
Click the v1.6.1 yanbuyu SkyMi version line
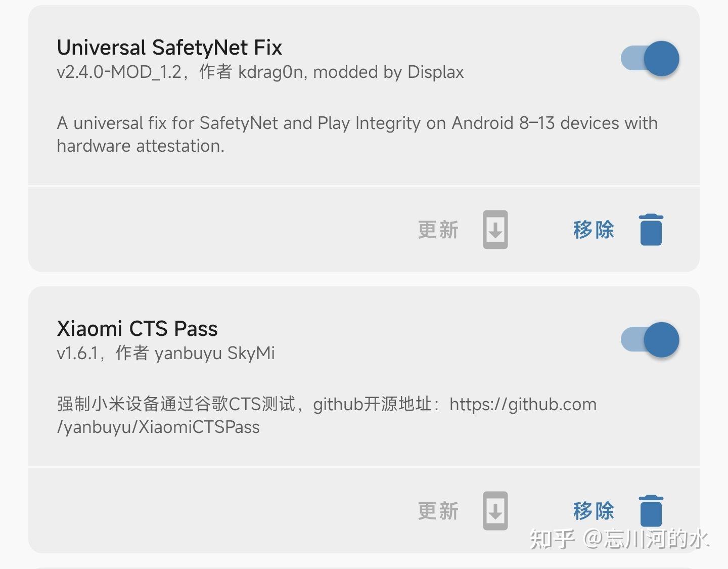tap(166, 353)
